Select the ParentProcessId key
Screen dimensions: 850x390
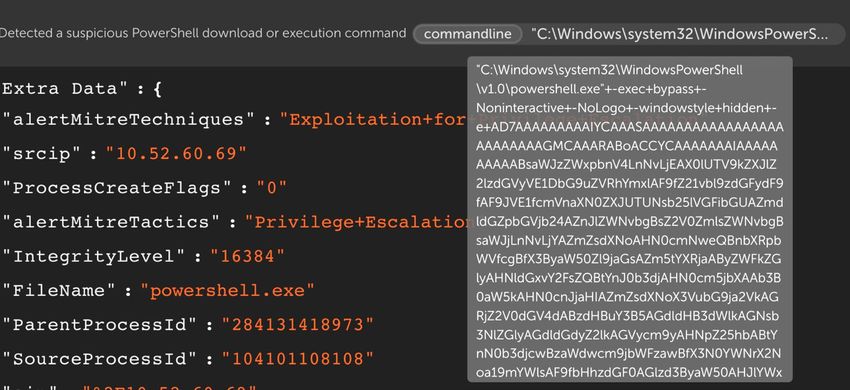click(x=100, y=324)
